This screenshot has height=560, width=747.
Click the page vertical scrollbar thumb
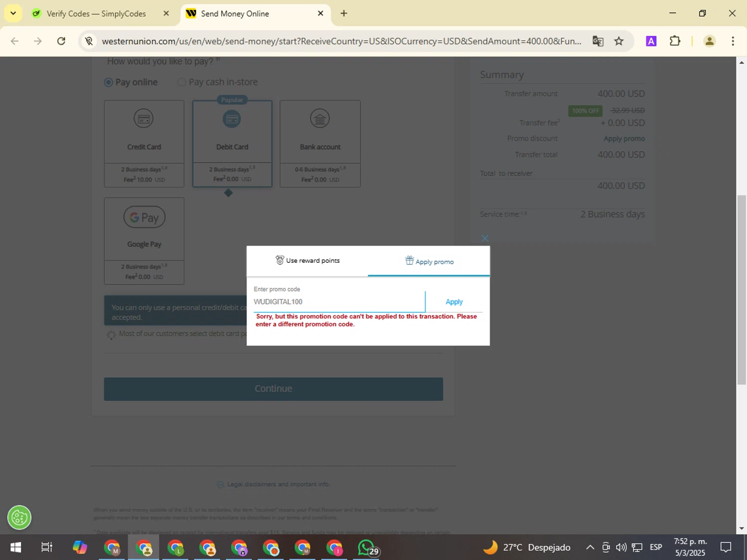(x=742, y=290)
